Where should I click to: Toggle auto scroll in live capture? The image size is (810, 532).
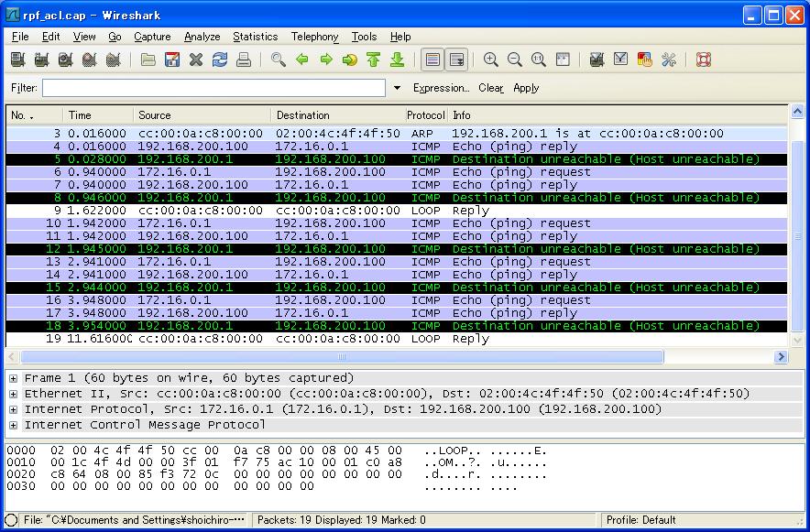(x=456, y=60)
